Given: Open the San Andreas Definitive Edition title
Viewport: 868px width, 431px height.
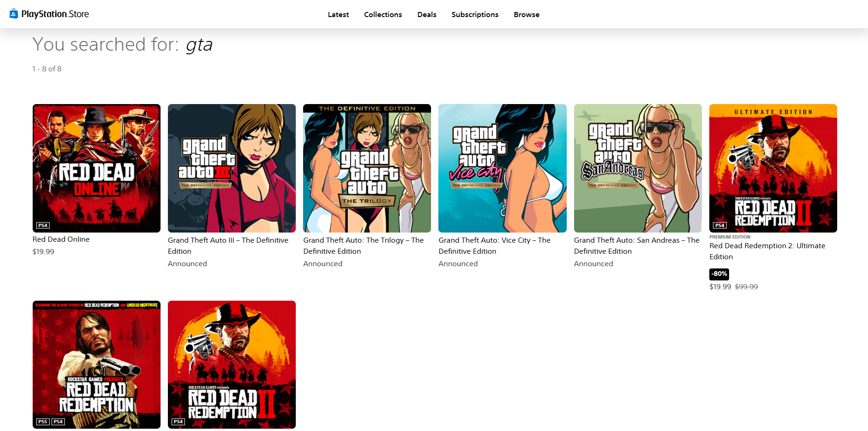Looking at the screenshot, I should (637, 246).
